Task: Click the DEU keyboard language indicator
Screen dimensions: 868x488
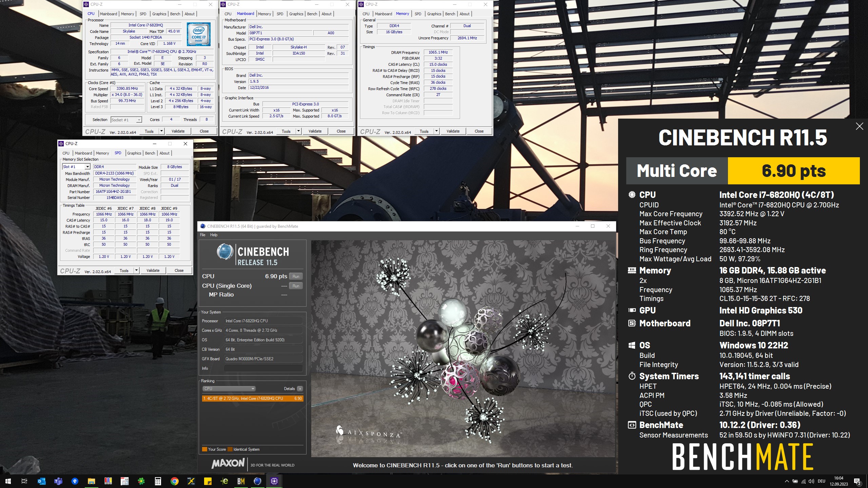Action: [822, 481]
